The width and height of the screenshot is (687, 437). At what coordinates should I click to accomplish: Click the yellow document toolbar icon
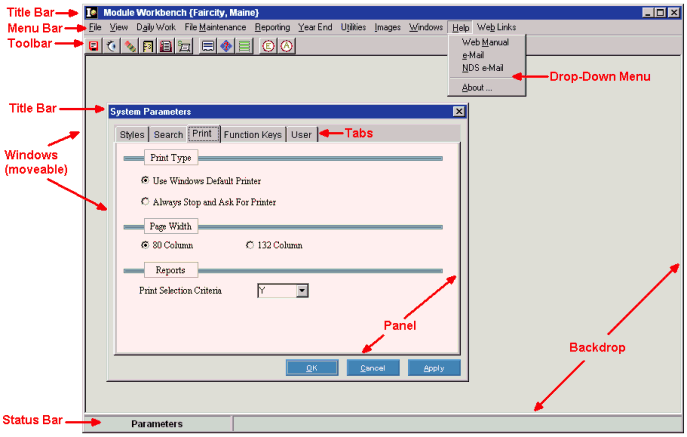click(x=148, y=46)
